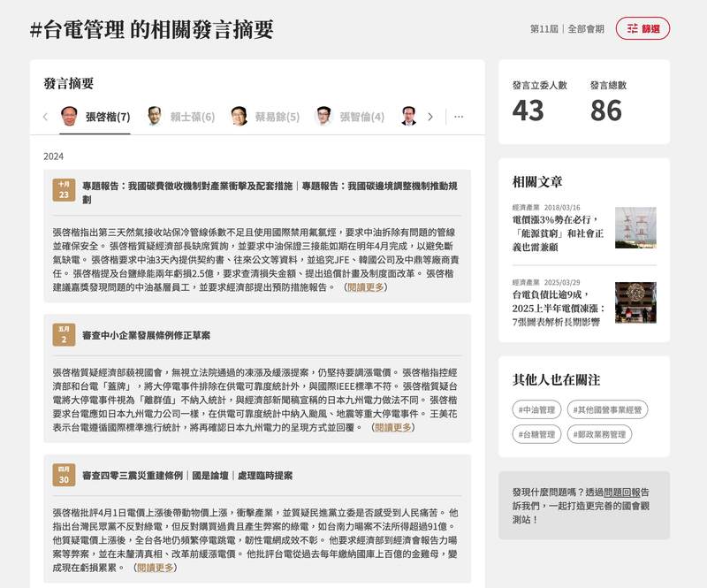
Task: Click 閱讀更多 in the October 23 summary
Action: coord(366,287)
